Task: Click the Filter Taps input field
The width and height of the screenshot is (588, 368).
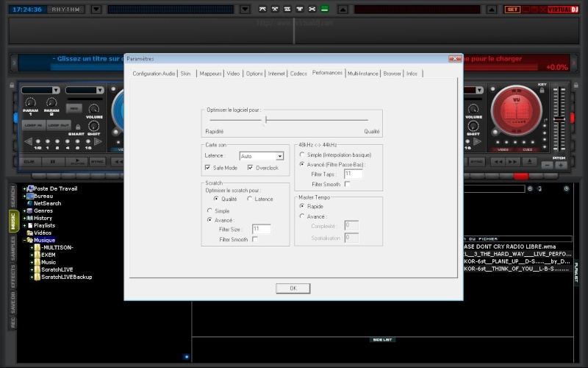Action: tap(354, 174)
